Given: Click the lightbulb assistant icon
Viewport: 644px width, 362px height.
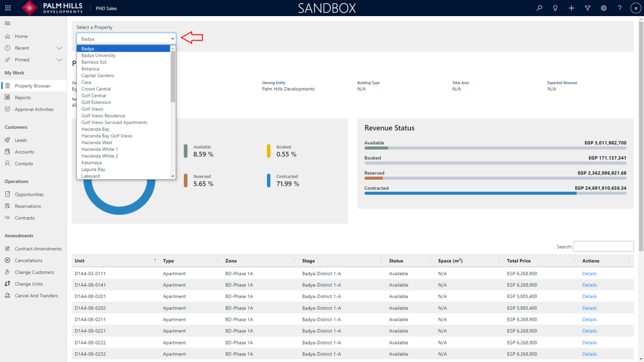Looking at the screenshot, I should [555, 8].
